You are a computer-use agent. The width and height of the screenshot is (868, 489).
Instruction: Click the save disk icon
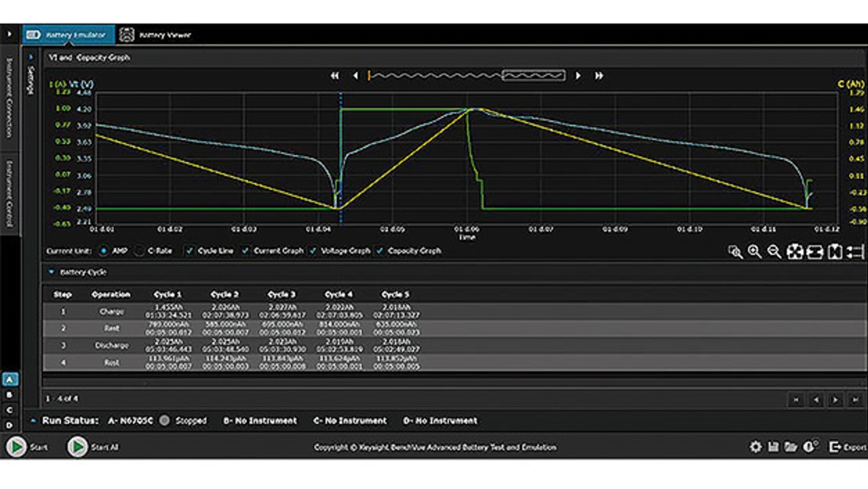coord(773,447)
